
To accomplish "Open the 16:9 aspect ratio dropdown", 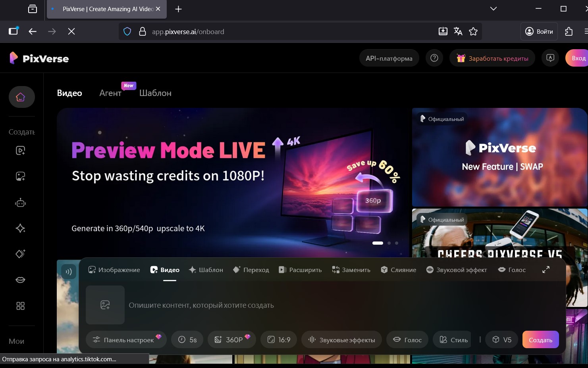I will [x=279, y=340].
